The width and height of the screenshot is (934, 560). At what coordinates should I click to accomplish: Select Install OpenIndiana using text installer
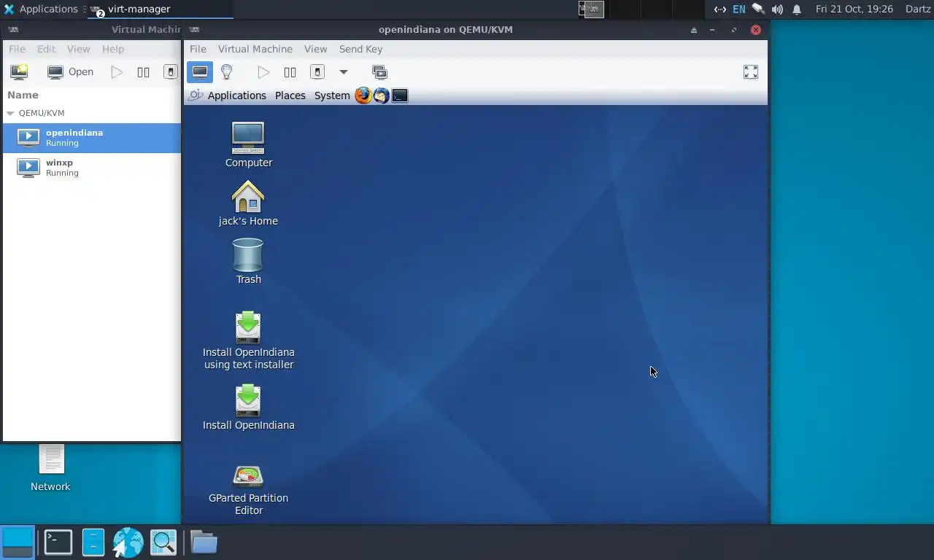(x=248, y=341)
